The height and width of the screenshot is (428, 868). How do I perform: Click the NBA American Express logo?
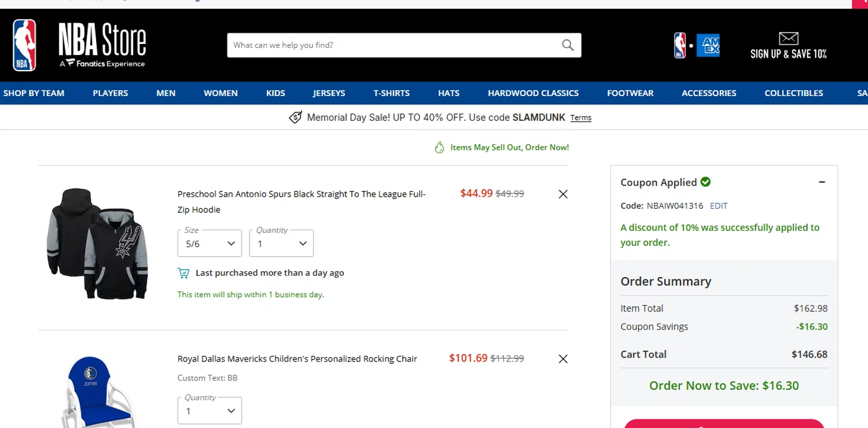pyautogui.click(x=696, y=45)
